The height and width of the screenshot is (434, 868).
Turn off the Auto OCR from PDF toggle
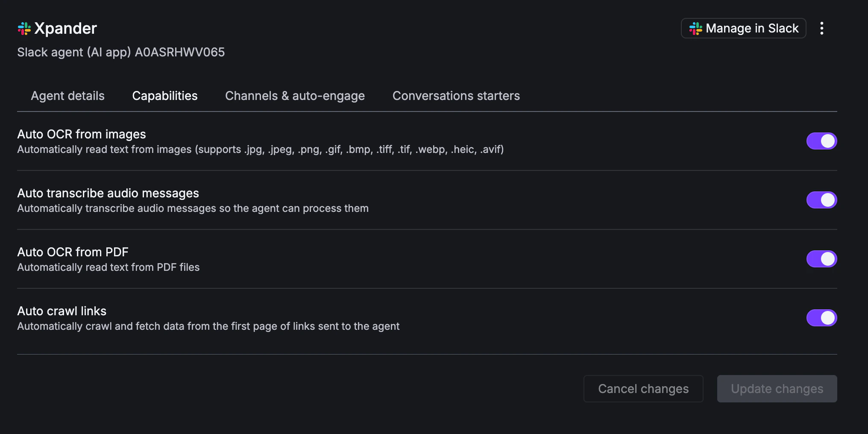[821, 258]
